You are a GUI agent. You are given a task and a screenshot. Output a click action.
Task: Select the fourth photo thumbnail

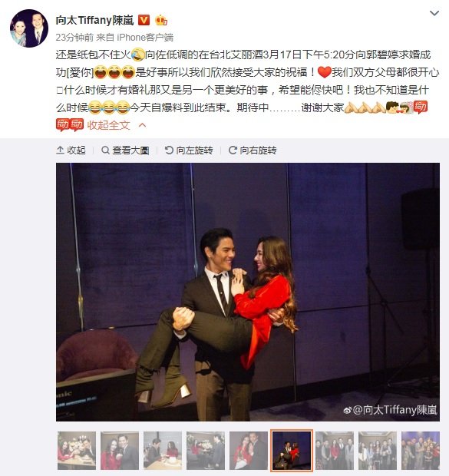(x=206, y=451)
